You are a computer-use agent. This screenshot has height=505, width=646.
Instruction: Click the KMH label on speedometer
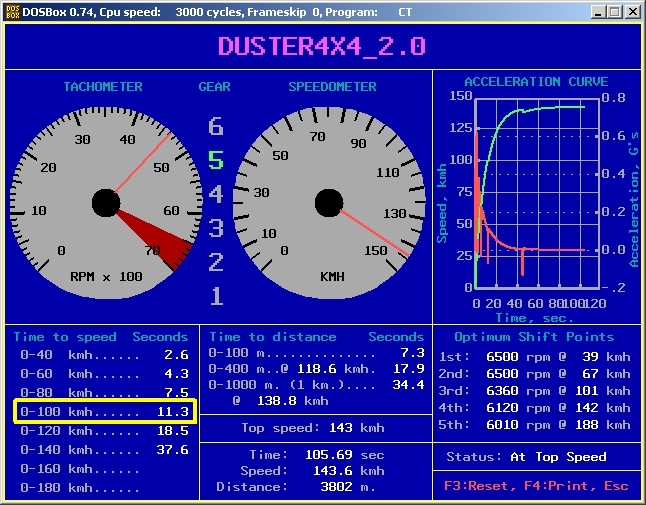click(x=332, y=276)
